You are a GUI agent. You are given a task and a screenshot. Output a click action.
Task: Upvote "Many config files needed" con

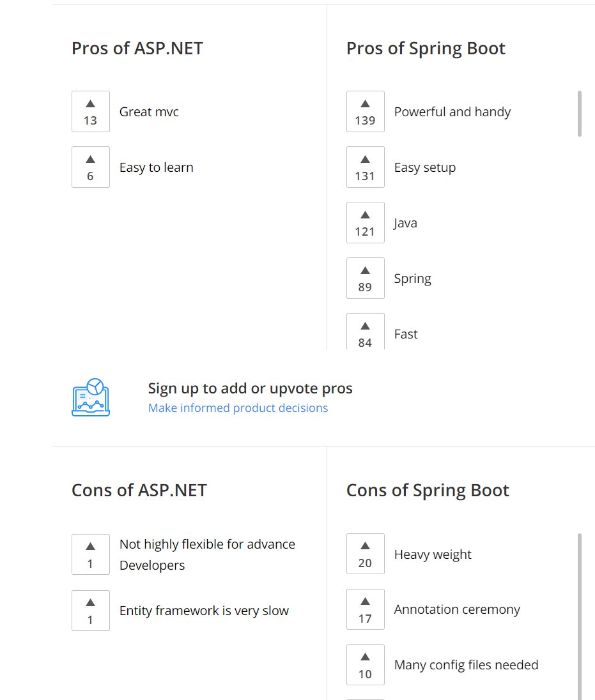click(x=366, y=665)
